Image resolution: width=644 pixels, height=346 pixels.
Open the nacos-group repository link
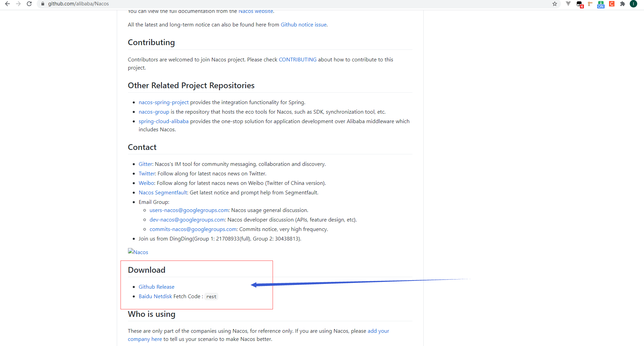(154, 112)
